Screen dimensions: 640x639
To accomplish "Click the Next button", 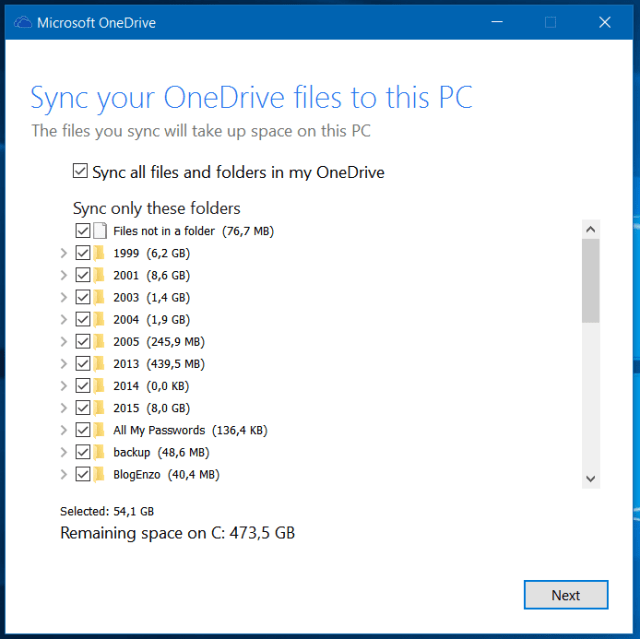I will point(566,595).
